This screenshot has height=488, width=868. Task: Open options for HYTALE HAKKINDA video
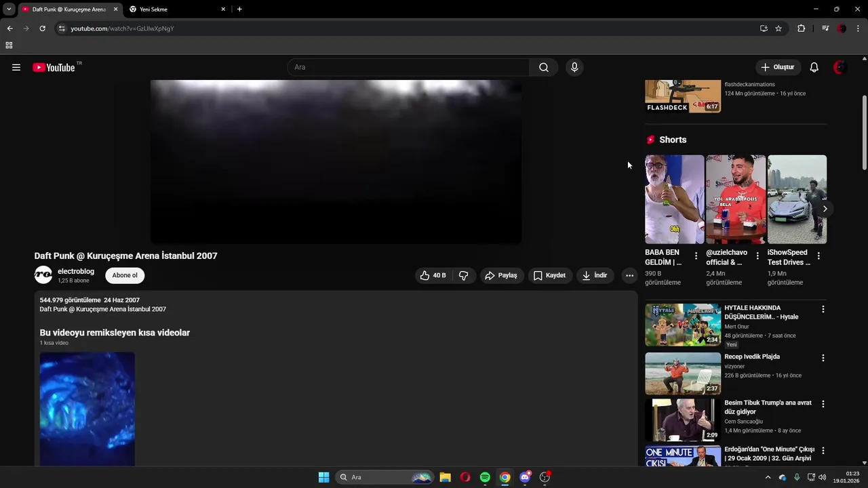tap(823, 309)
